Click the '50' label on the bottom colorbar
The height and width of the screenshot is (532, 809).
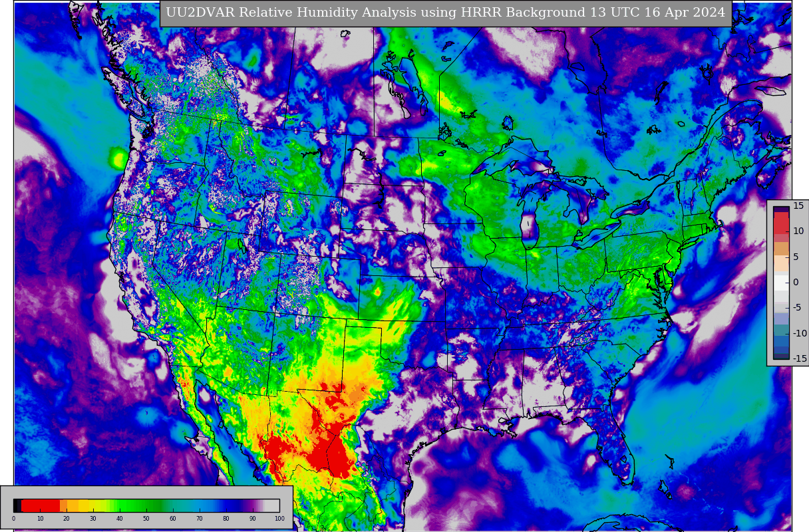point(146,519)
